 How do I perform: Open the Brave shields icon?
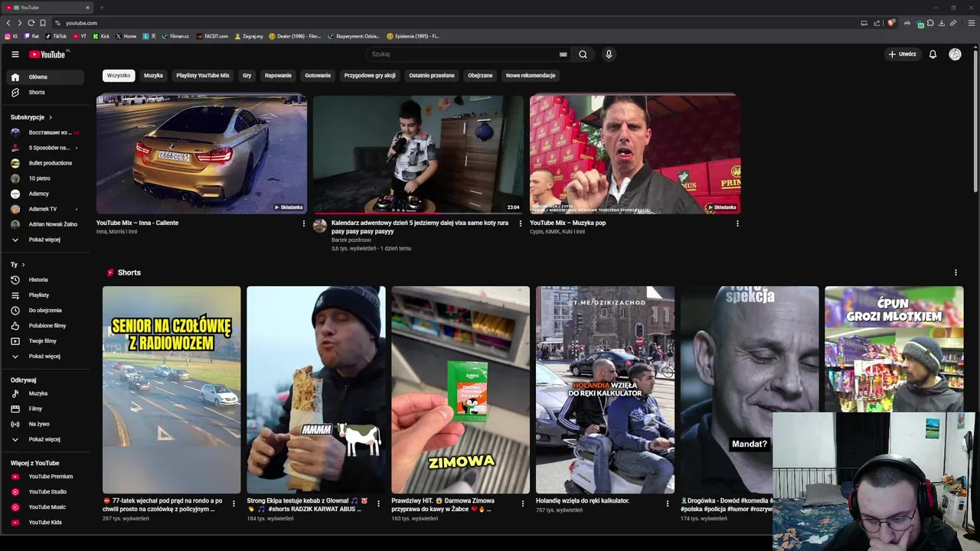tap(890, 23)
